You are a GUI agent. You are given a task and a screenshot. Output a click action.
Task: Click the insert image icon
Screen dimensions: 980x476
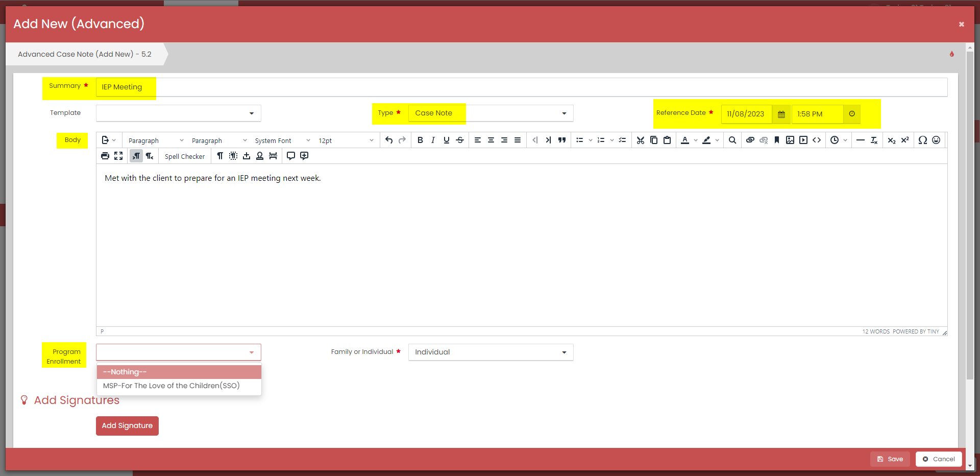[790, 140]
